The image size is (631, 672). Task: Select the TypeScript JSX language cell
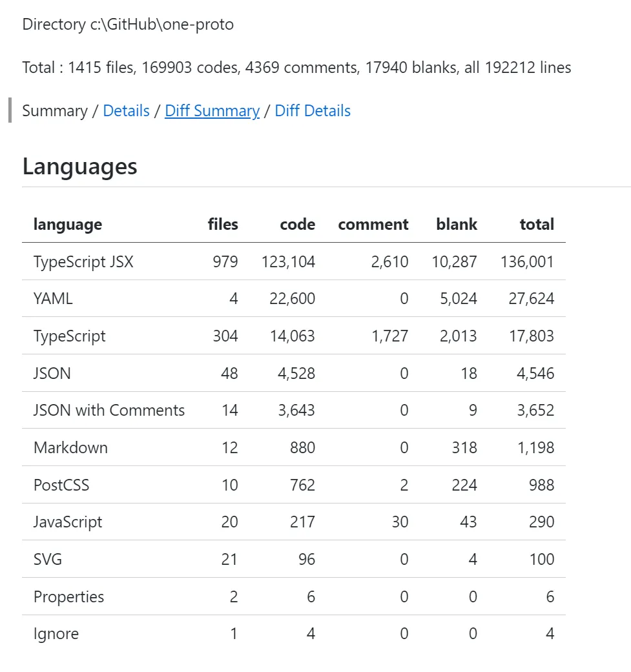click(x=83, y=261)
